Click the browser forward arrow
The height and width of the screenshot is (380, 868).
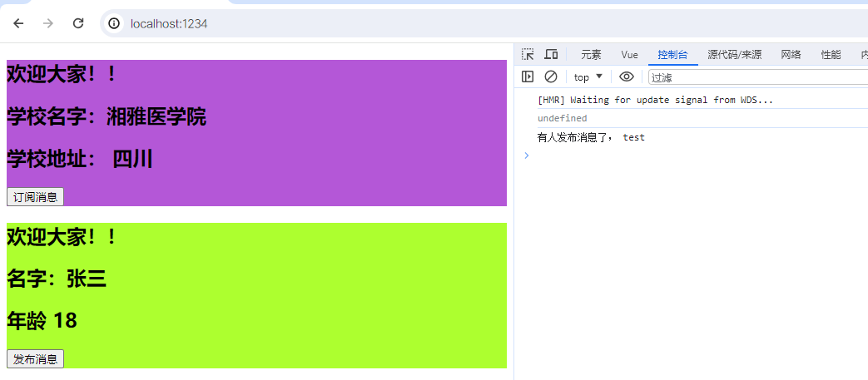(48, 23)
